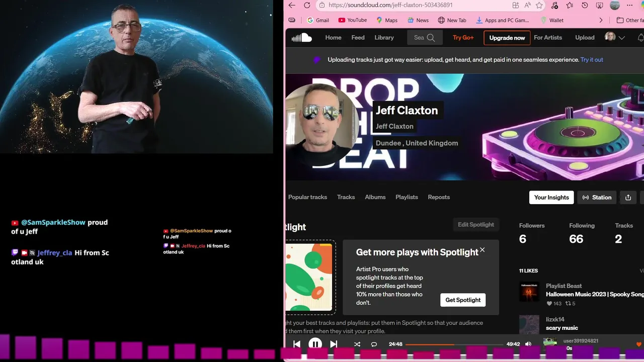Skip to the previous track

297,344
